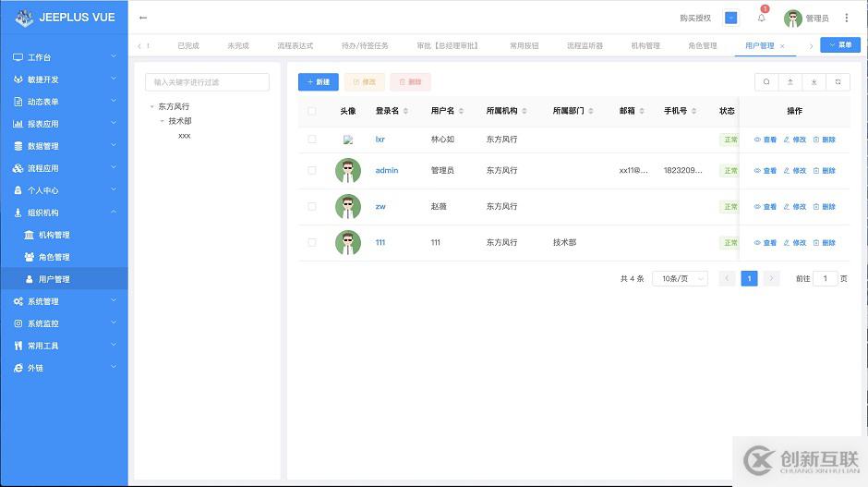Close the 用户管理 tab
The image size is (868, 487).
coord(782,45)
